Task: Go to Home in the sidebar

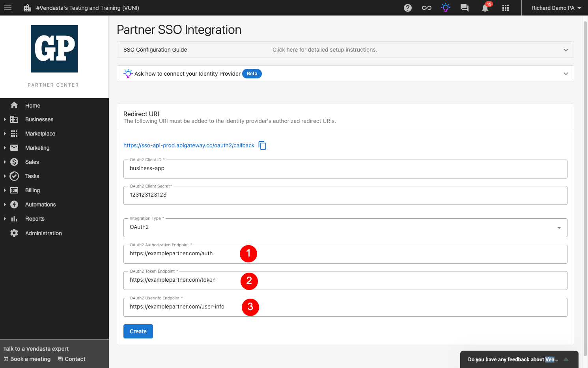Action: [33, 106]
